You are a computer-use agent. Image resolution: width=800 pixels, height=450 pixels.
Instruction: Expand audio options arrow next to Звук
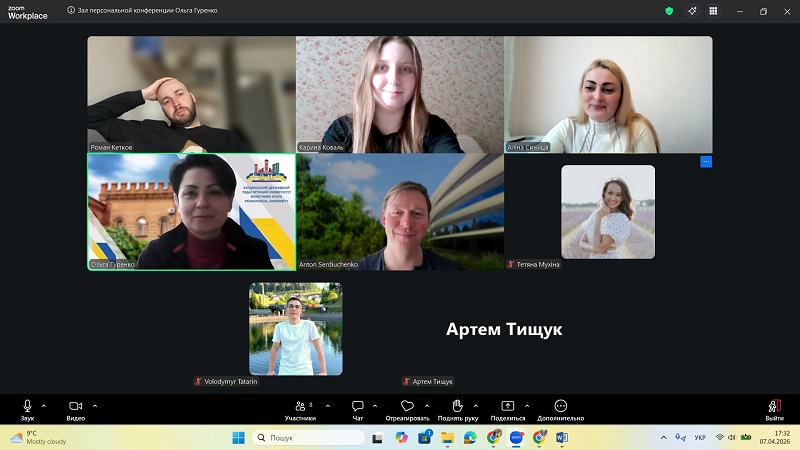tap(43, 405)
